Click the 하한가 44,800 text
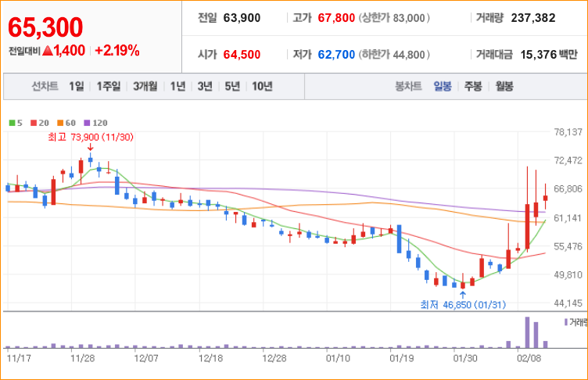The image size is (588, 380). (x=394, y=55)
